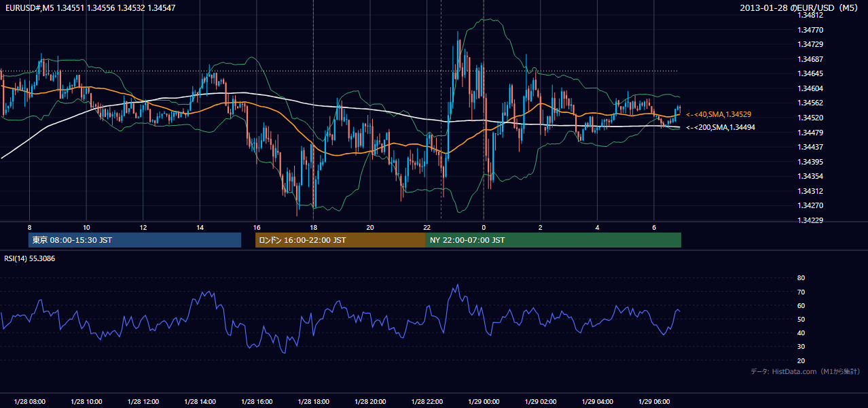Click hour label 12 under the price chart
868x408 pixels.
(x=143, y=227)
